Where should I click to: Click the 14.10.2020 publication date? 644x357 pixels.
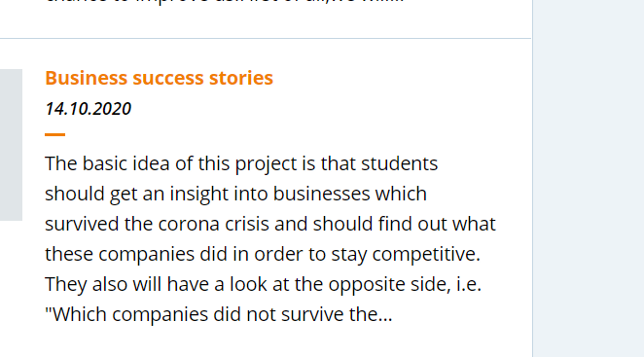coord(88,109)
